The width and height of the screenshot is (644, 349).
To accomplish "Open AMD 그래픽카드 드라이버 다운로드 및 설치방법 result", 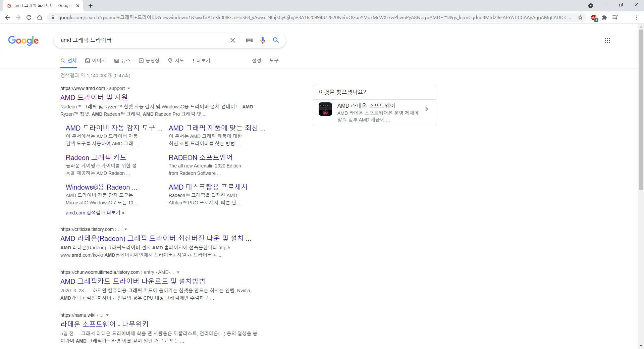I will point(133,281).
